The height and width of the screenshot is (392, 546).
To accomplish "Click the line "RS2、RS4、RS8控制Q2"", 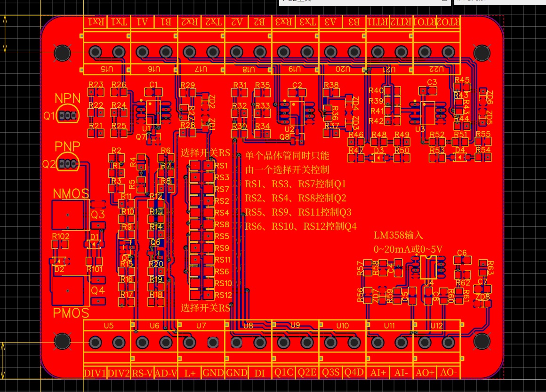I will pos(296,198).
